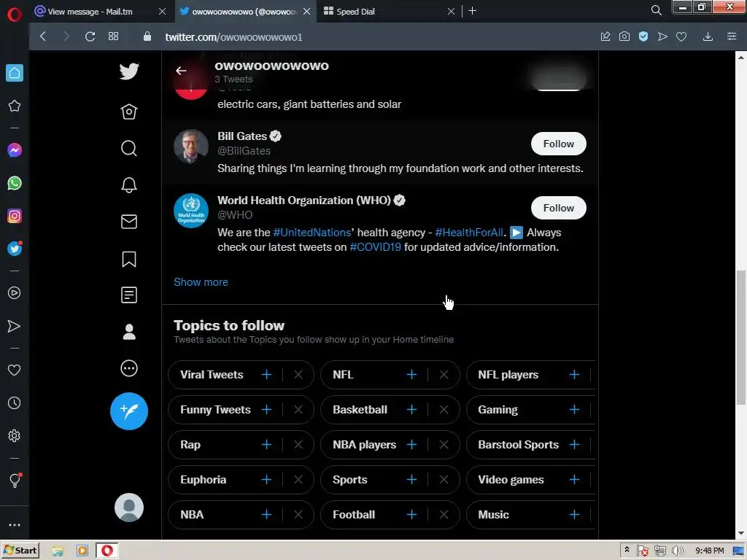Dismiss Football topic with X

pos(444,515)
